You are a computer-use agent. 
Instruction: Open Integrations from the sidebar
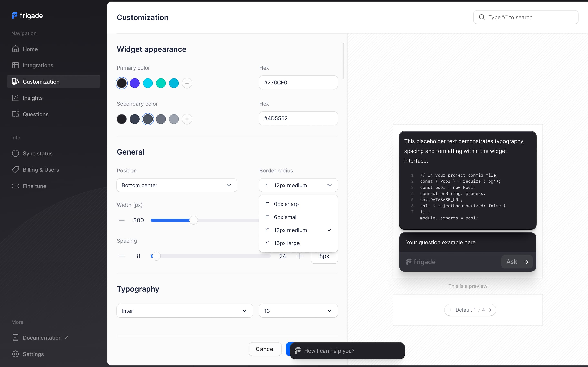tap(38, 65)
